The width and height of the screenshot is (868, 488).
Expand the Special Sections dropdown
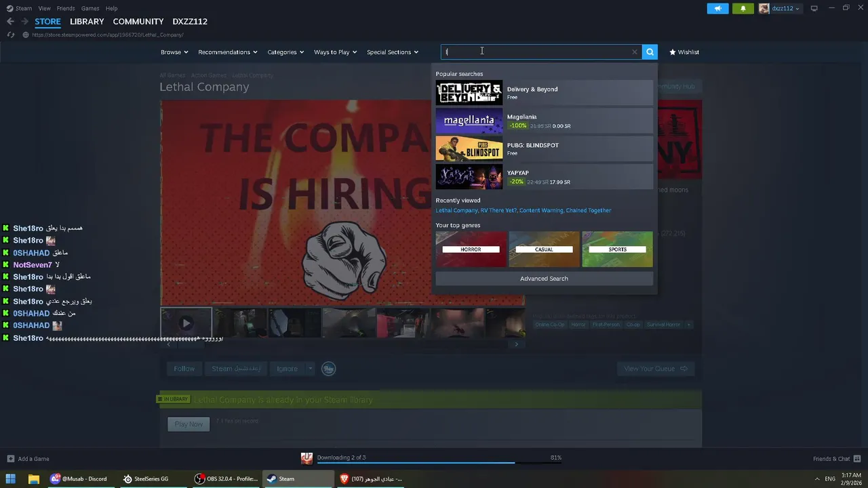tap(393, 52)
